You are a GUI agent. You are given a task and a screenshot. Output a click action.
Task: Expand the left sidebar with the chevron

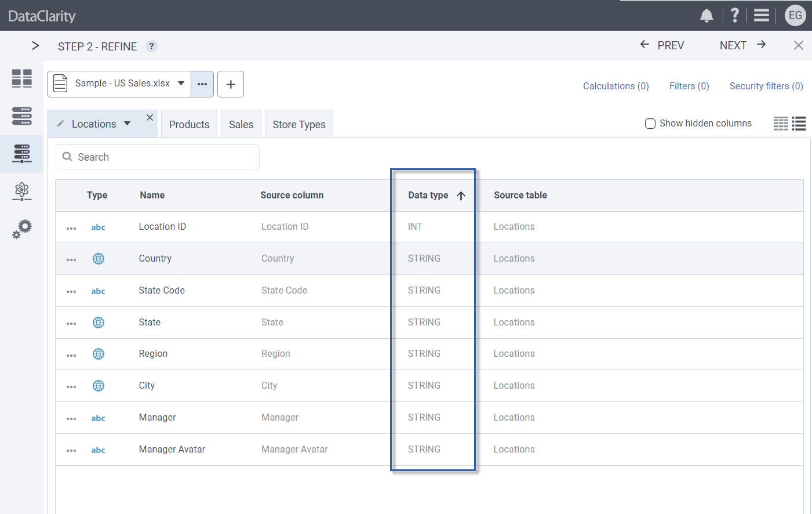click(35, 46)
